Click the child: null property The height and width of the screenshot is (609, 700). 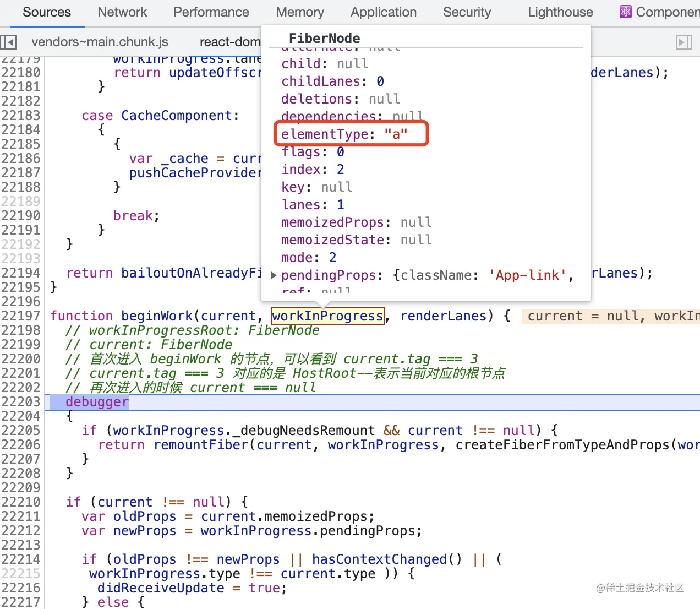click(x=325, y=64)
